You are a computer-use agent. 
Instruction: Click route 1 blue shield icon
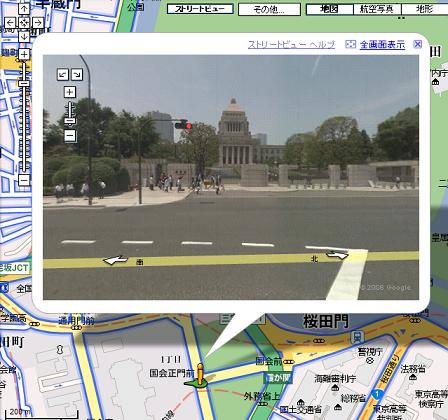point(377,394)
